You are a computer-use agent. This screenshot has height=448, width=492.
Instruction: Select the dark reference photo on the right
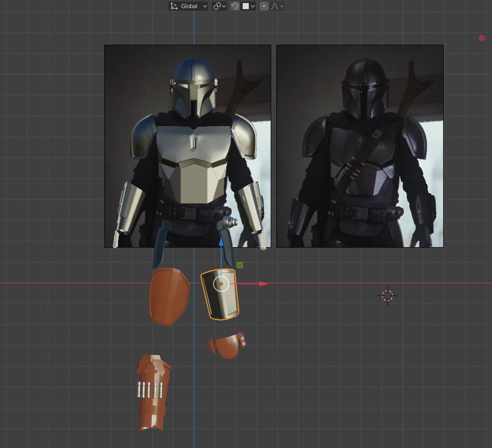[x=360, y=146]
